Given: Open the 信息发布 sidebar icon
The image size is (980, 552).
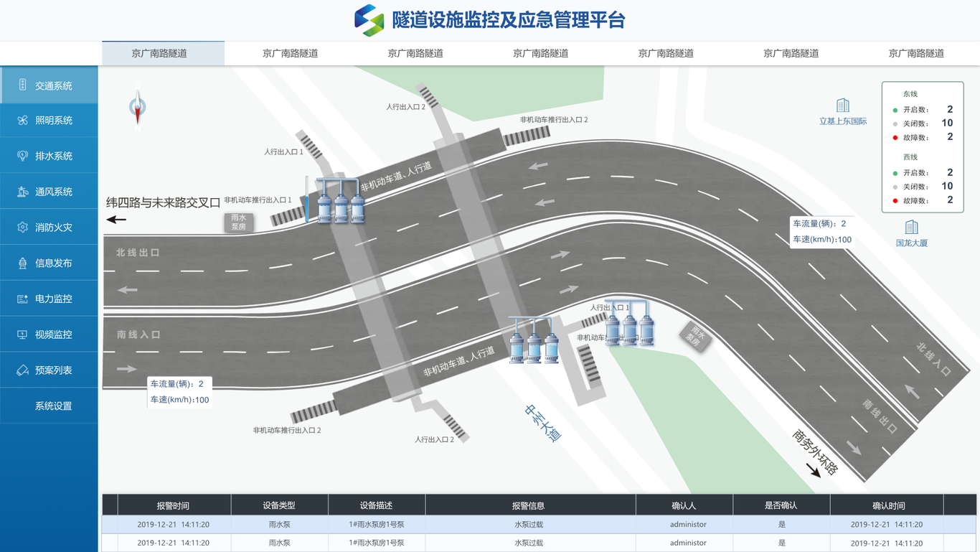Looking at the screenshot, I should (22, 263).
